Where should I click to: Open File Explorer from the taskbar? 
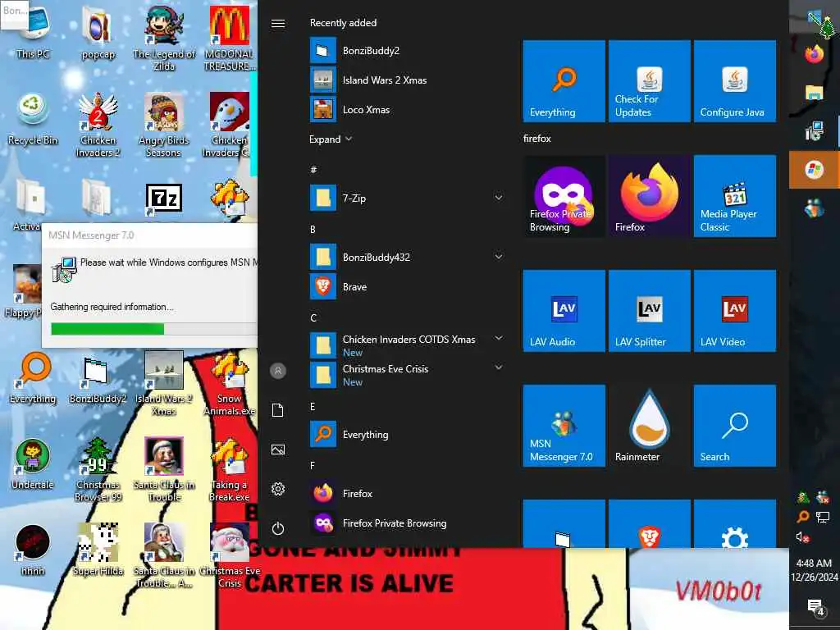point(815,92)
